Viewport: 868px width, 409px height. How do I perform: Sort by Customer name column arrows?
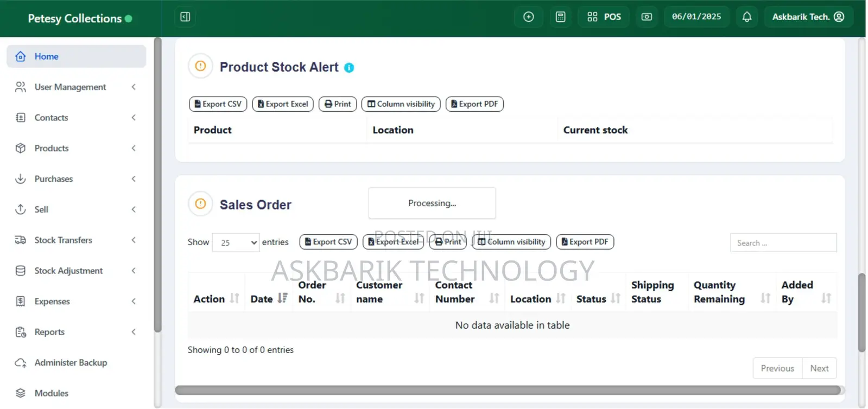click(x=420, y=298)
